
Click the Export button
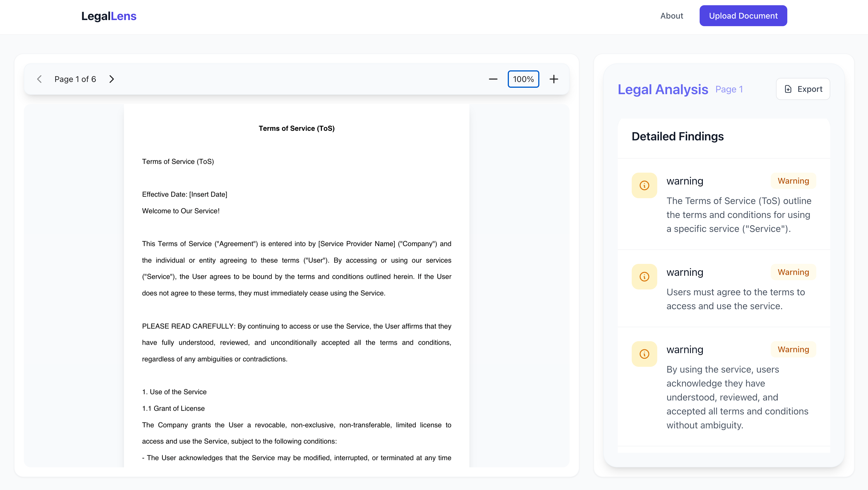click(803, 89)
